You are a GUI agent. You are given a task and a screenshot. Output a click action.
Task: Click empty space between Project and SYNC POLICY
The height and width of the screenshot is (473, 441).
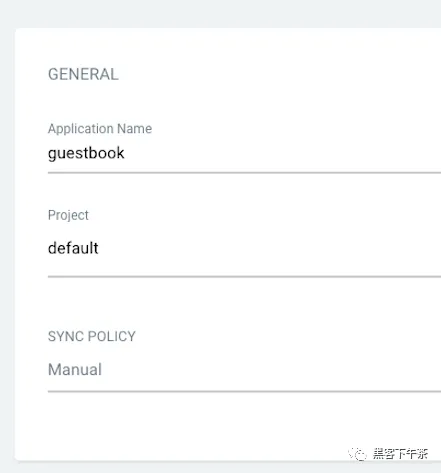click(244, 303)
